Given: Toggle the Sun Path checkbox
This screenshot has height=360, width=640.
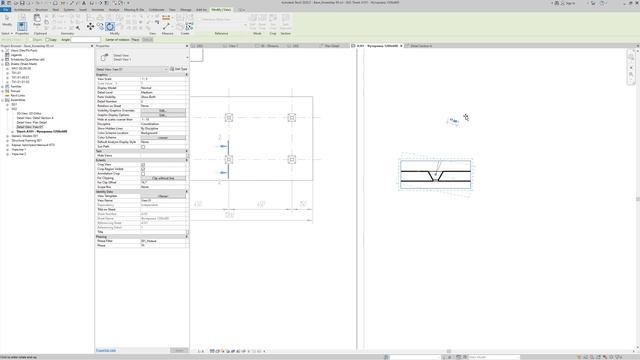Looking at the screenshot, I should point(143,147).
